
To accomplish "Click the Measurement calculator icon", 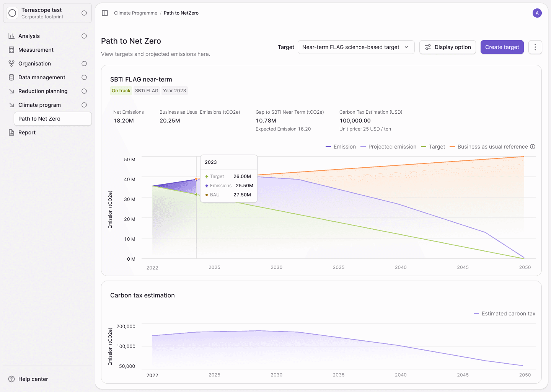I will 11,50.
